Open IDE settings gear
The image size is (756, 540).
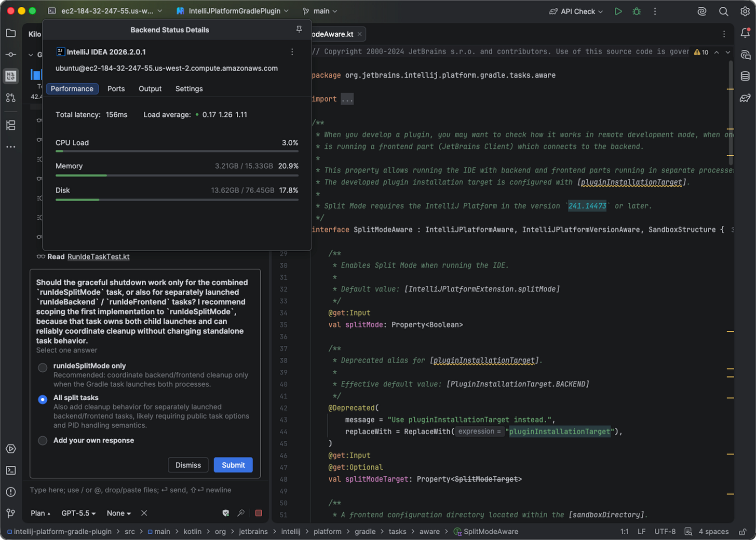click(745, 11)
